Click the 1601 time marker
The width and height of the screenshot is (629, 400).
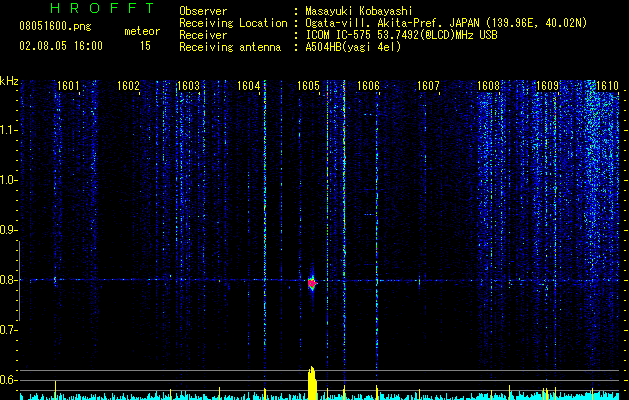coord(68,86)
